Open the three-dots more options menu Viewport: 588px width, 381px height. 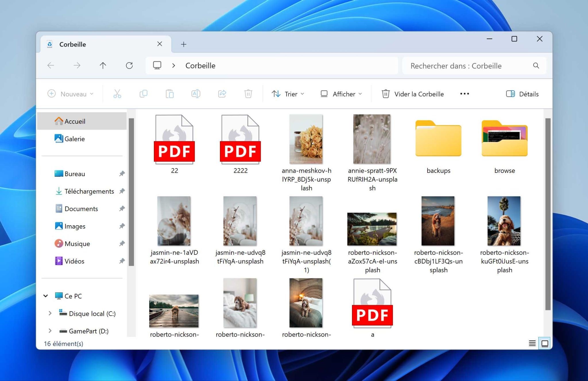pyautogui.click(x=465, y=94)
